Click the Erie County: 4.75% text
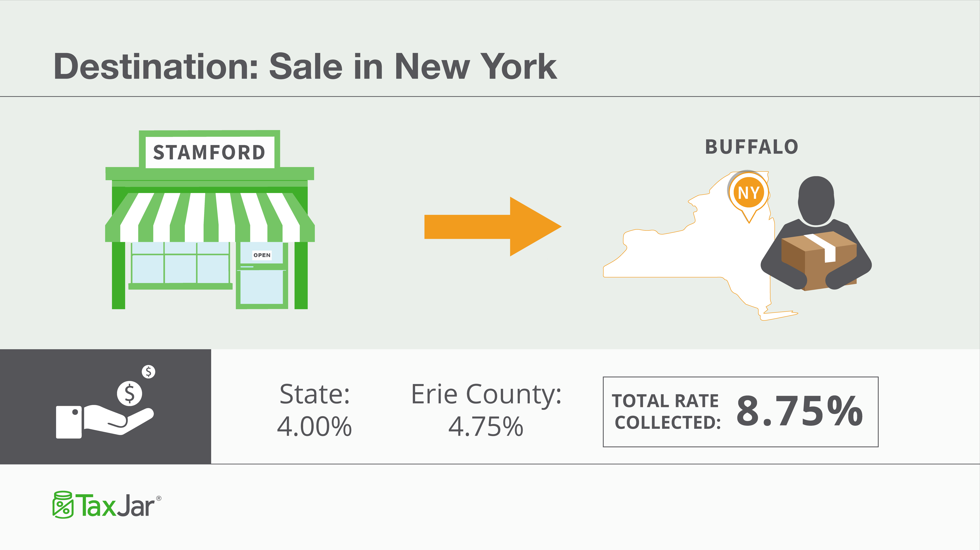 [x=486, y=410]
